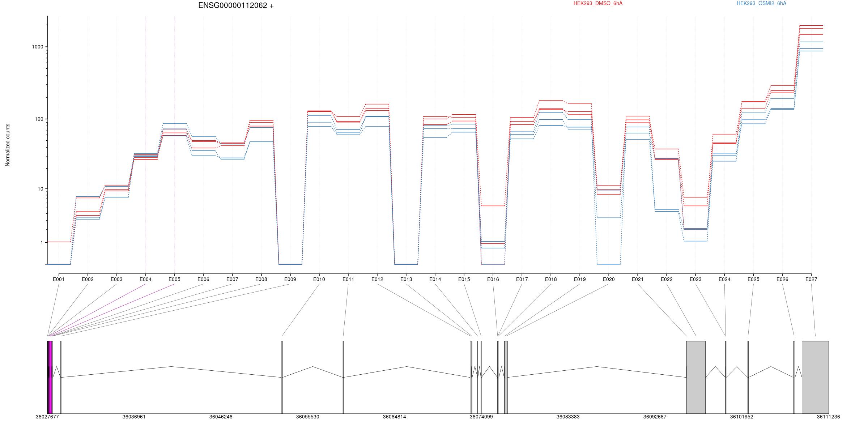
Task: Click the exon label E006
Action: 203,279
